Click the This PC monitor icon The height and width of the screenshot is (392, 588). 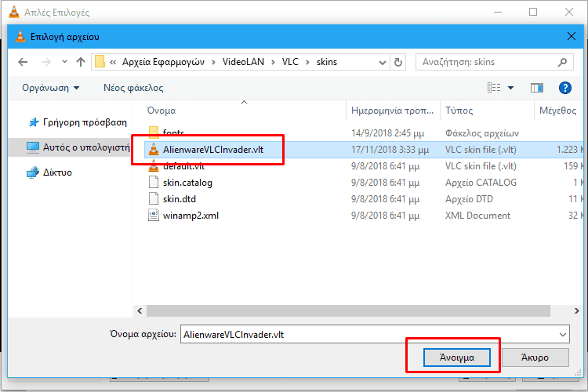coord(33,147)
